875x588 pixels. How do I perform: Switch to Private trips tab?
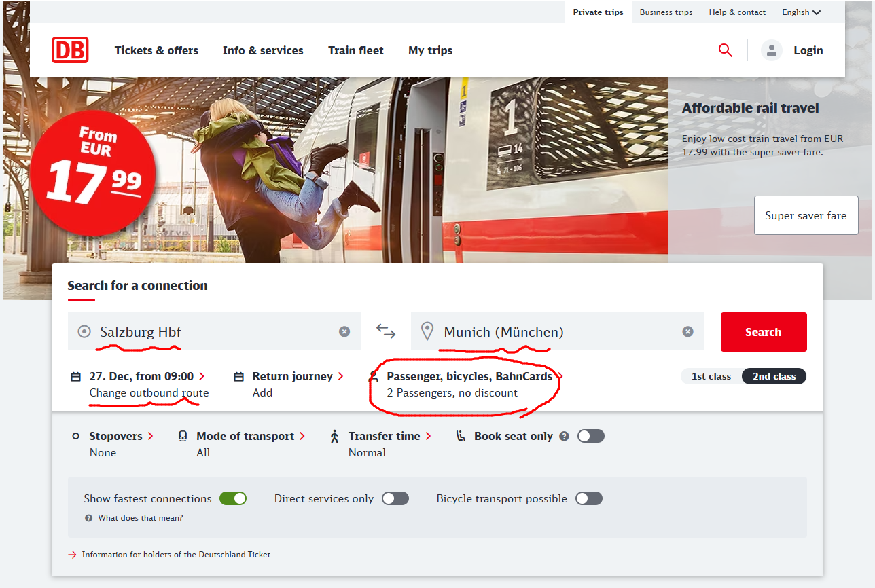coord(599,12)
